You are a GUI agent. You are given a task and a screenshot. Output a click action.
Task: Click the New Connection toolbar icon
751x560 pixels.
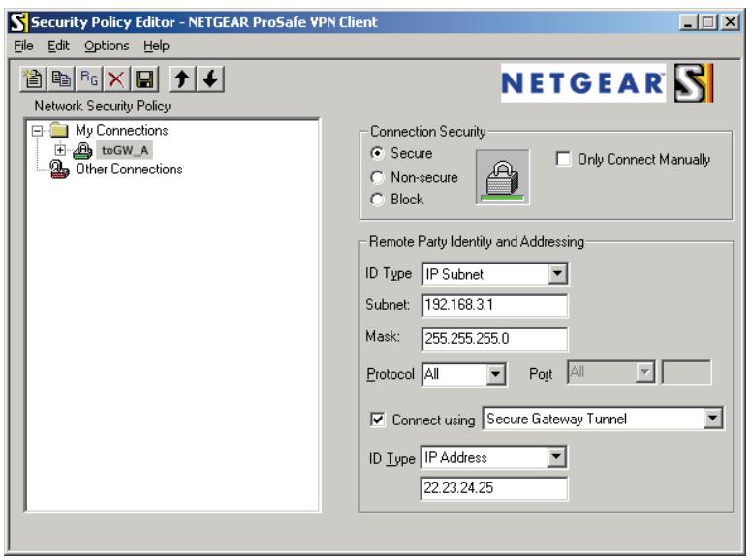(x=33, y=79)
